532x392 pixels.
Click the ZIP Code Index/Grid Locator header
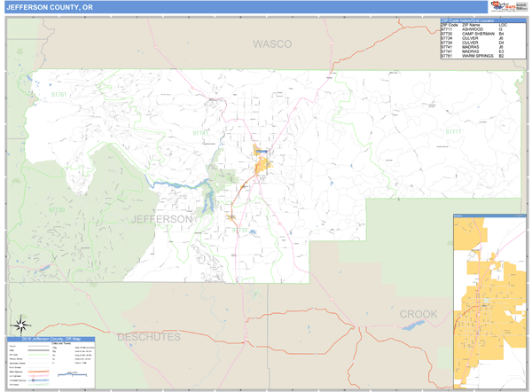[x=483, y=20]
